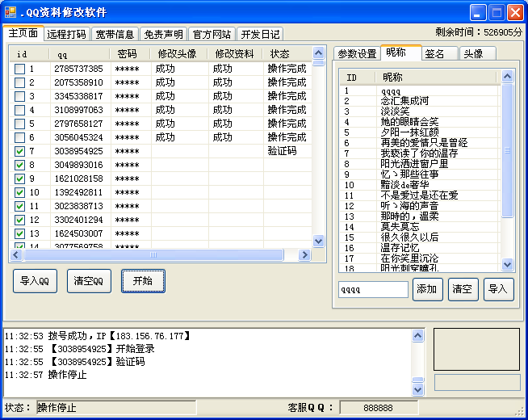
Task: Uncheck the checkbox for row 10 account 1392492811
Action: point(19,192)
